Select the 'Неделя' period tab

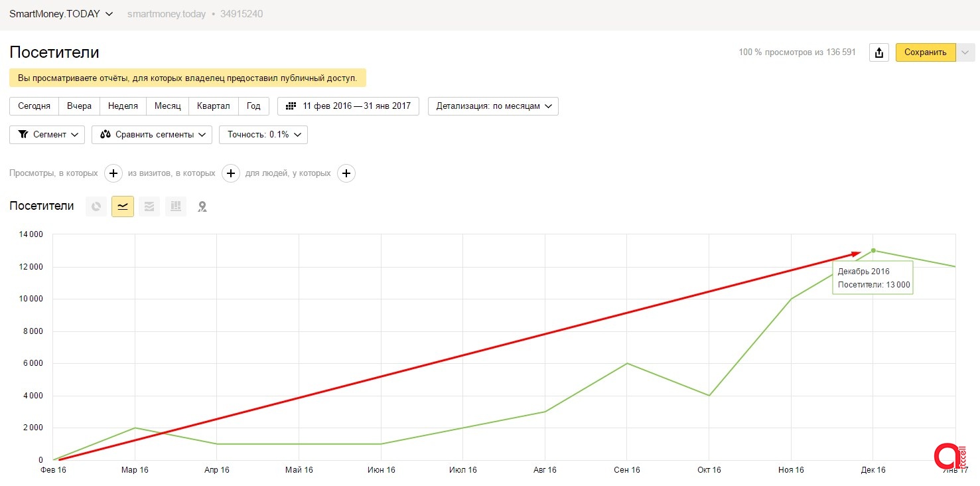click(x=123, y=106)
